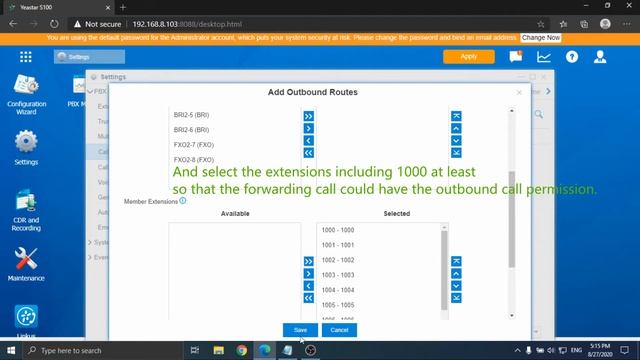Open OBS Studio from the taskbar
The height and width of the screenshot is (360, 640).
[310, 351]
